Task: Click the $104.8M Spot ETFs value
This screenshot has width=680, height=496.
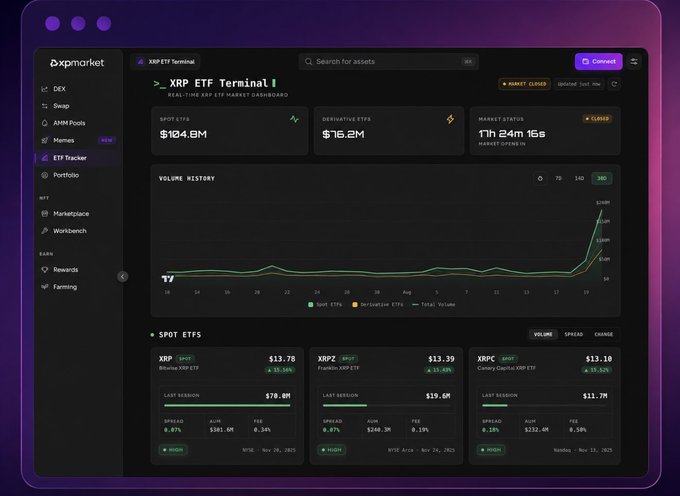Action: tap(183, 134)
